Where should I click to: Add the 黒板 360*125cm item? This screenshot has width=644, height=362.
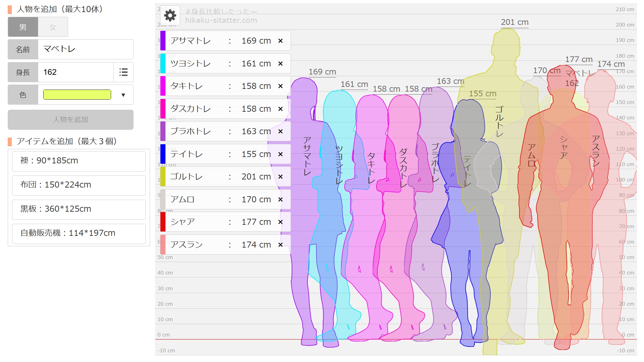point(79,209)
